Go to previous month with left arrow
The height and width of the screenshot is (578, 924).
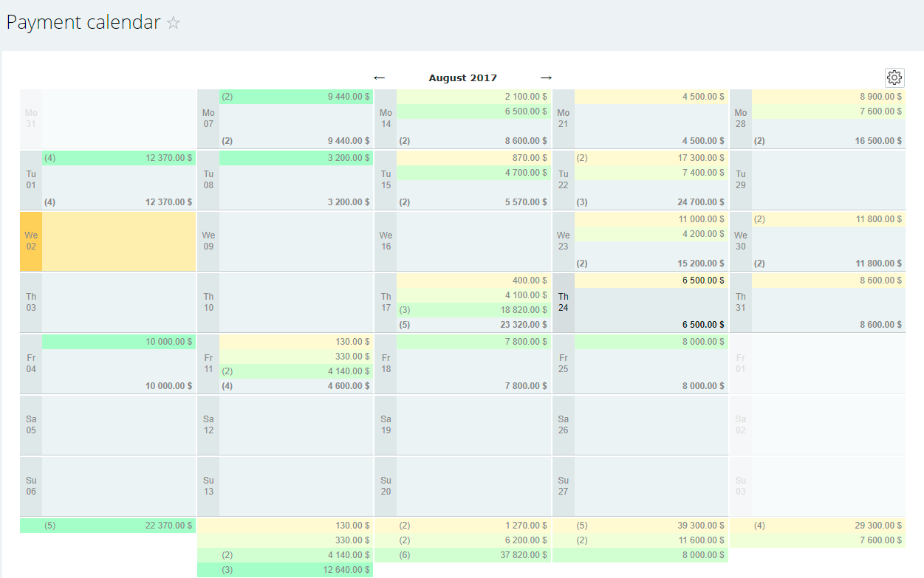[x=380, y=78]
